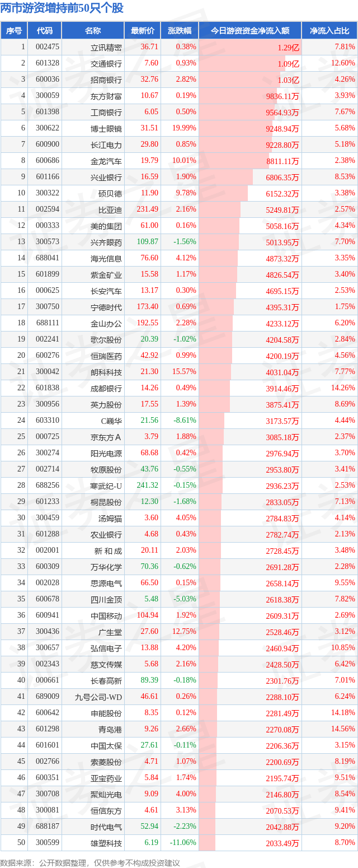
Task: Click the 寒武纪-U stock name
Action: click(x=105, y=486)
